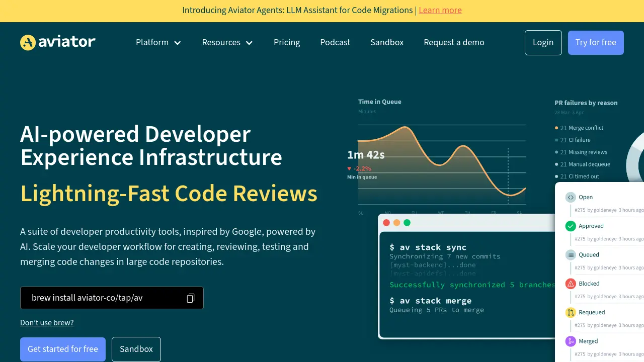Click the Sandbox button below the brew command
644x362 pixels.
click(x=136, y=349)
